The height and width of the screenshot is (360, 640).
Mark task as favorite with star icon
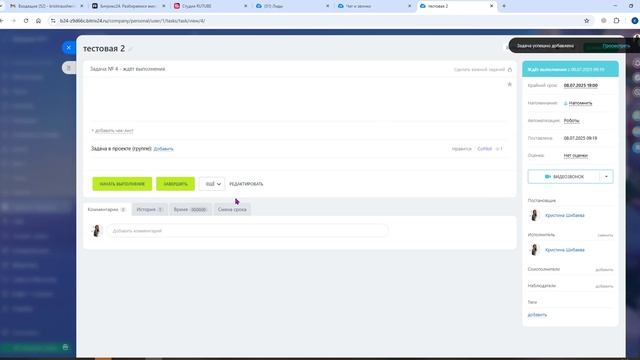pos(509,84)
